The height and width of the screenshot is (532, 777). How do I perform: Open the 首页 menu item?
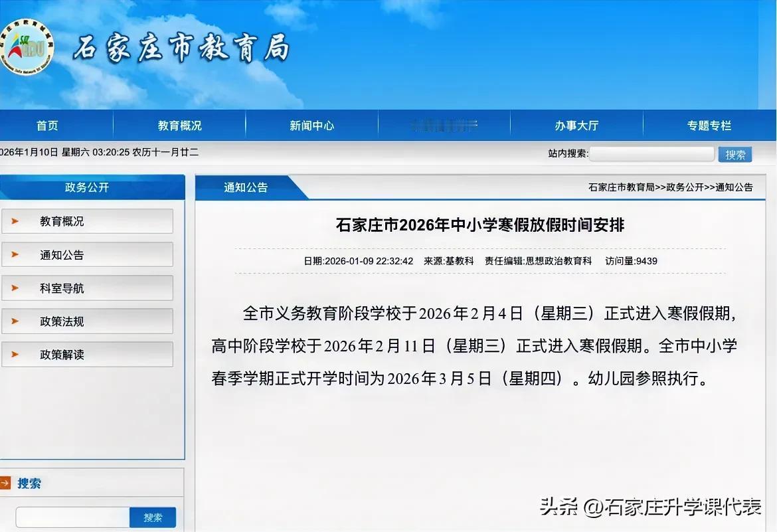pos(46,125)
